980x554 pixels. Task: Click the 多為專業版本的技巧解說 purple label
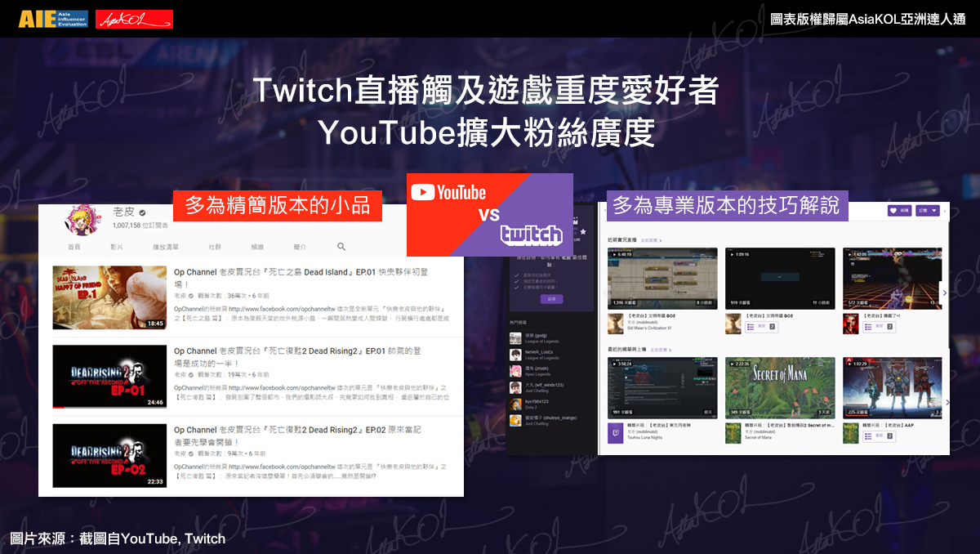coord(727,205)
